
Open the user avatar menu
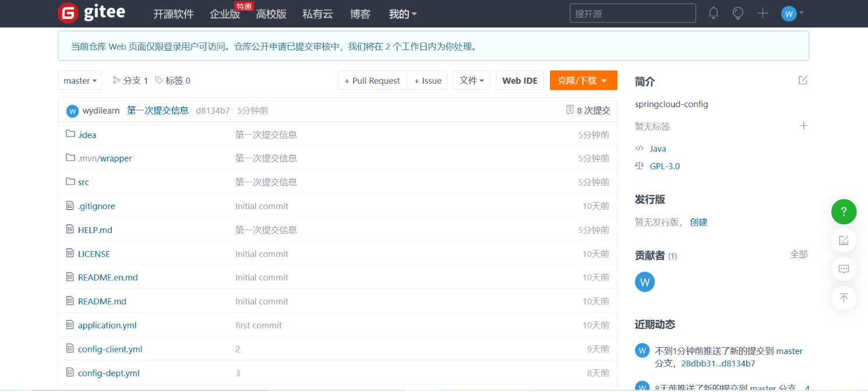click(x=792, y=13)
